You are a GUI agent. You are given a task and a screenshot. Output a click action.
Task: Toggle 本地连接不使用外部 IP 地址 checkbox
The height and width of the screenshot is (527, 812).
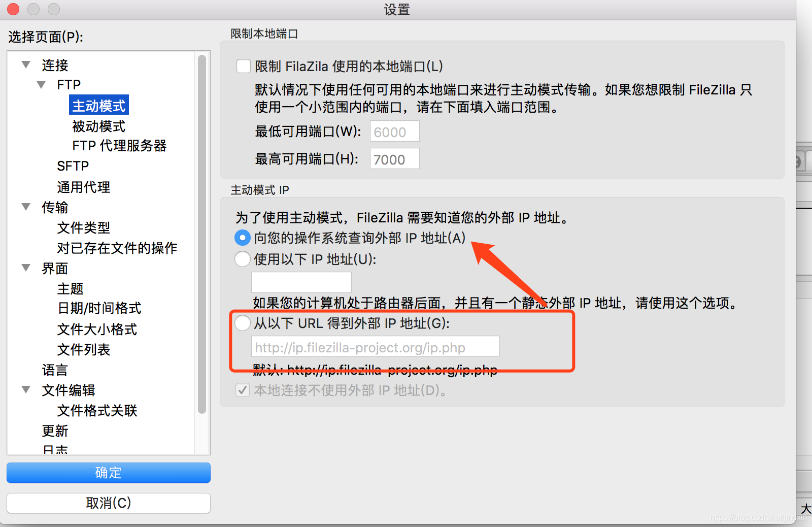(x=243, y=390)
